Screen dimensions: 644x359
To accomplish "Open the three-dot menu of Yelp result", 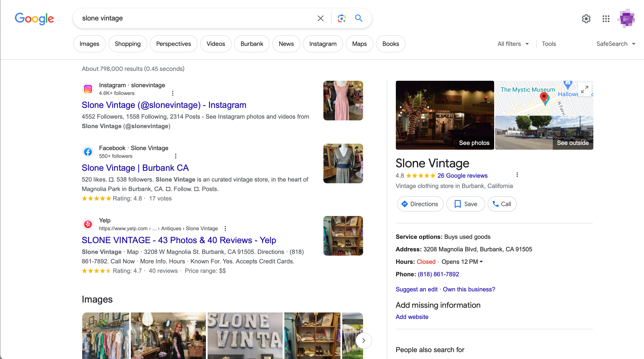I will 225,228.
